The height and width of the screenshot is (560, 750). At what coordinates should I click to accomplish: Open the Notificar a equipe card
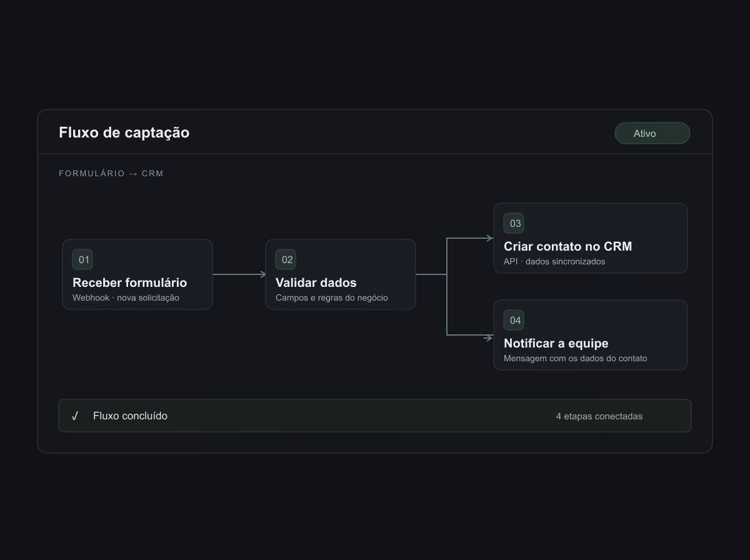pos(591,335)
